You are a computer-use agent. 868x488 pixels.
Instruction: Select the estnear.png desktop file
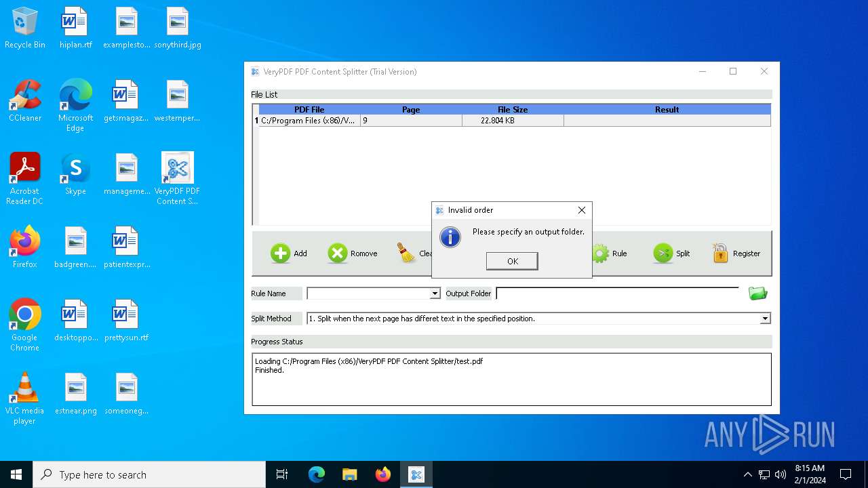(75, 394)
